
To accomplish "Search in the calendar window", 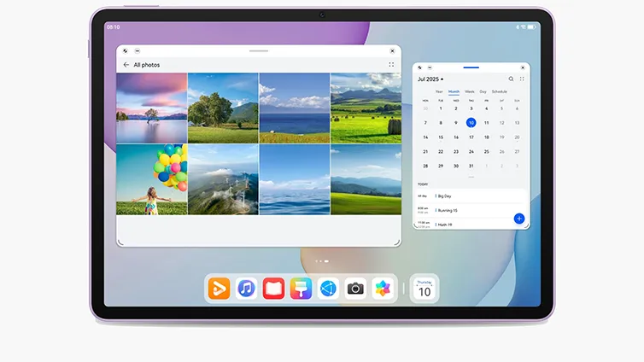I will click(x=512, y=79).
